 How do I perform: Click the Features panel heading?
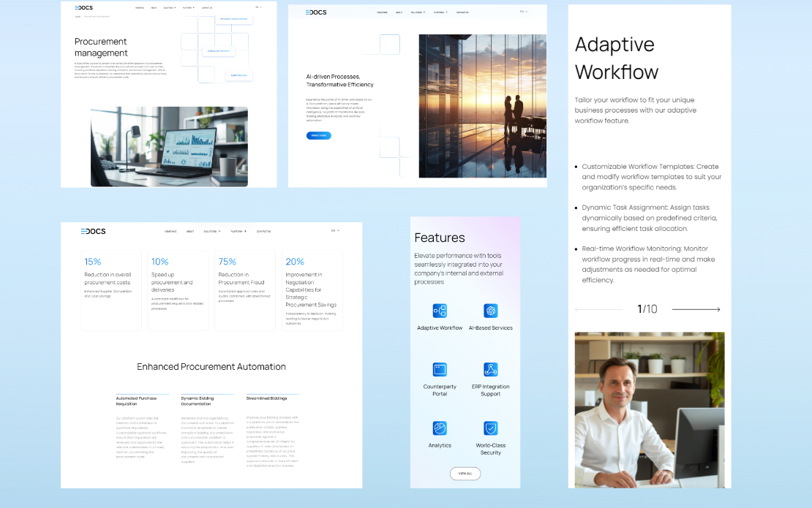click(x=440, y=238)
